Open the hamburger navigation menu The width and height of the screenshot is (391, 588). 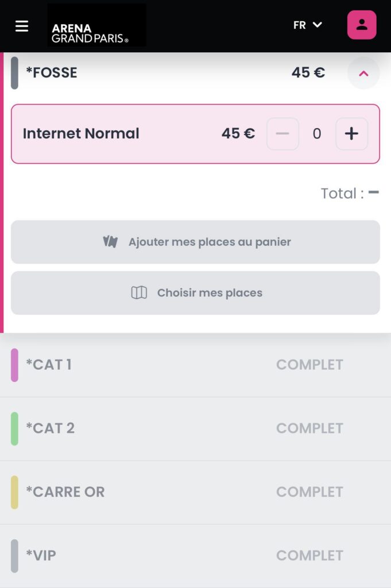(22, 26)
